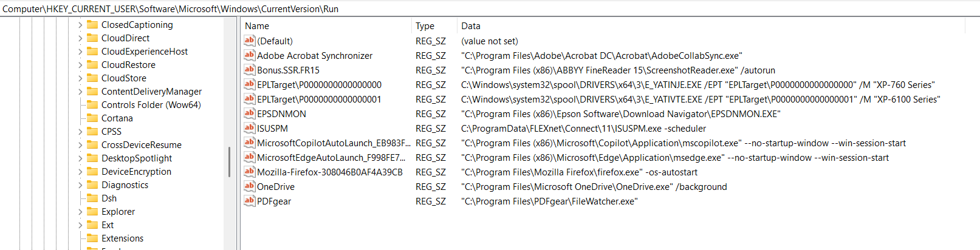Select the ISUSPM value name

[x=272, y=128]
